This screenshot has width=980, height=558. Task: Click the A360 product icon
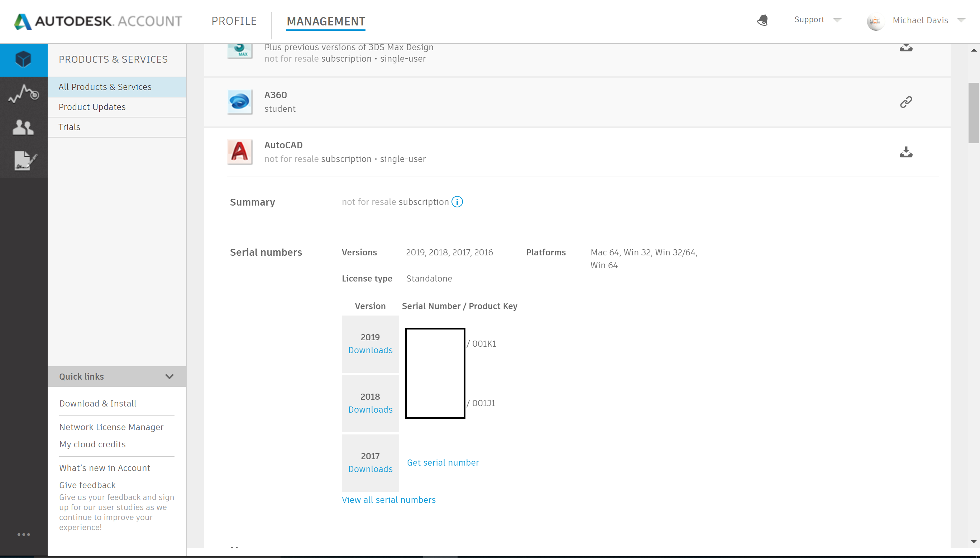240,102
